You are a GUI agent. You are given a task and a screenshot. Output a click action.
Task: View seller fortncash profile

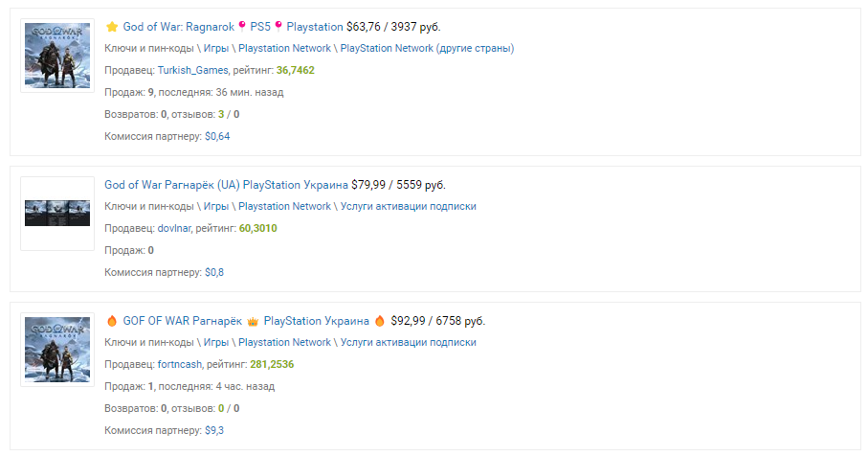pos(180,365)
